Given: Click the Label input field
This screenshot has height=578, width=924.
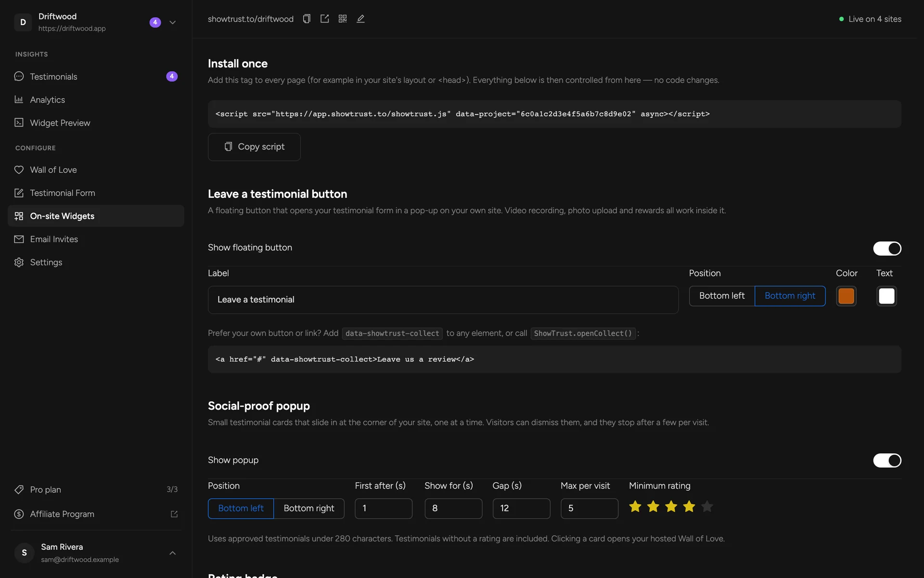Looking at the screenshot, I should click(x=443, y=300).
